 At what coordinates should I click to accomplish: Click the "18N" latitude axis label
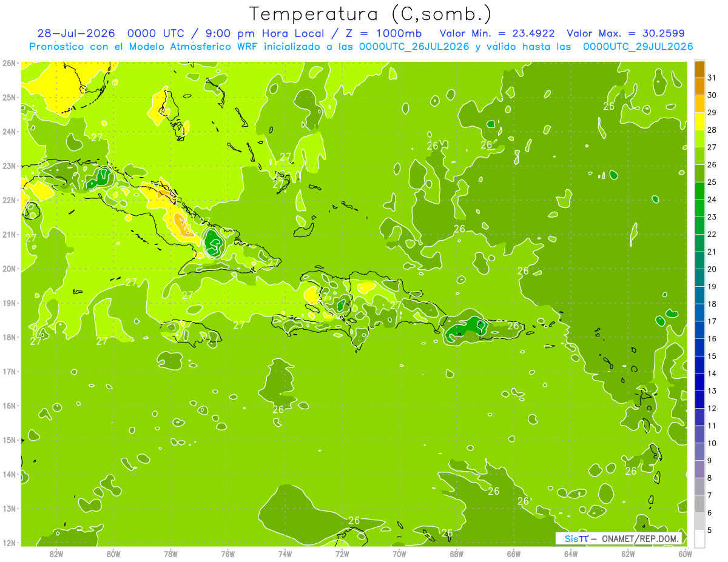(x=9, y=337)
